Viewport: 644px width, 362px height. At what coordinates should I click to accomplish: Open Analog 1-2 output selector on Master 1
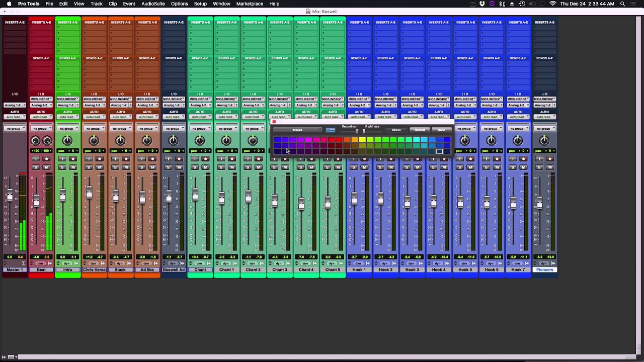coord(15,105)
